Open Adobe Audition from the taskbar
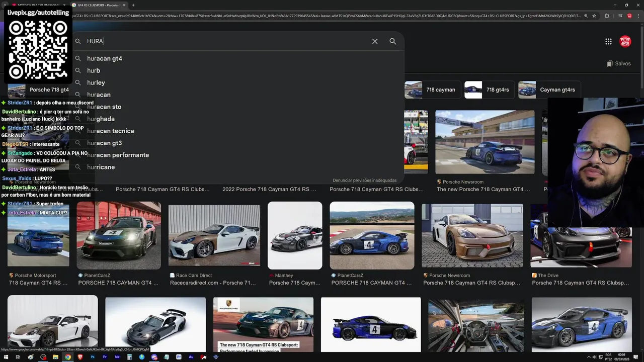Image resolution: width=644 pixels, height=362 pixels. [x=191, y=357]
